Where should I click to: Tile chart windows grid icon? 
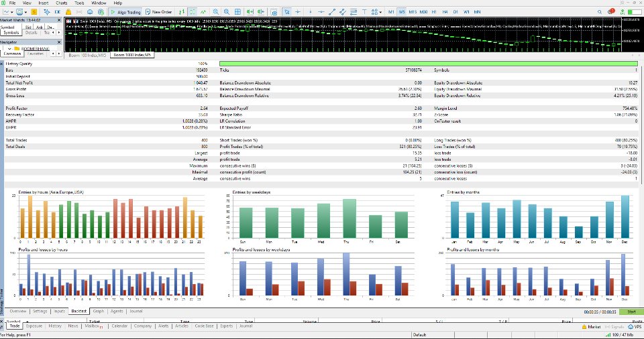237,12
